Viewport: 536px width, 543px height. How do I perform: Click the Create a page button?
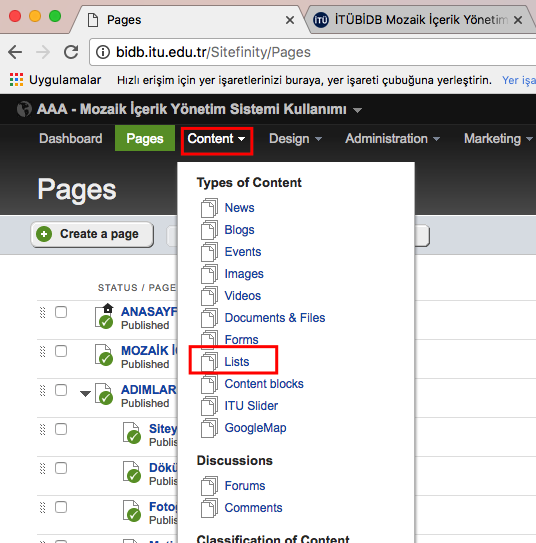coord(92,234)
